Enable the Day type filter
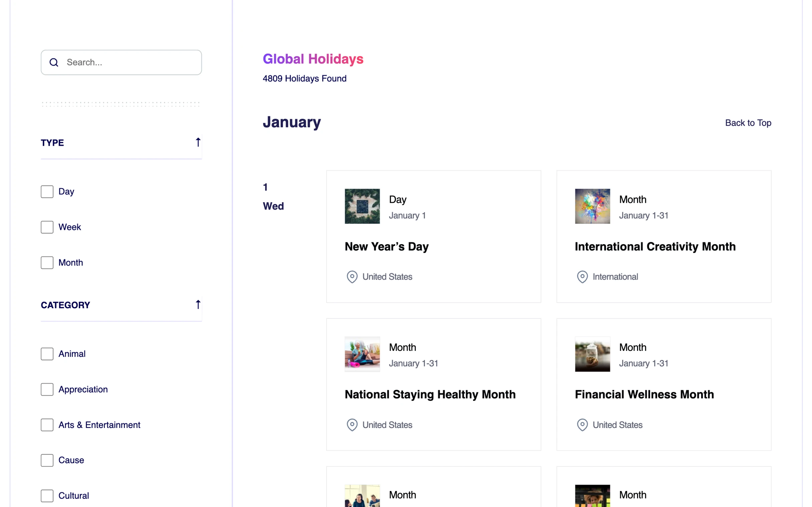 coord(47,191)
